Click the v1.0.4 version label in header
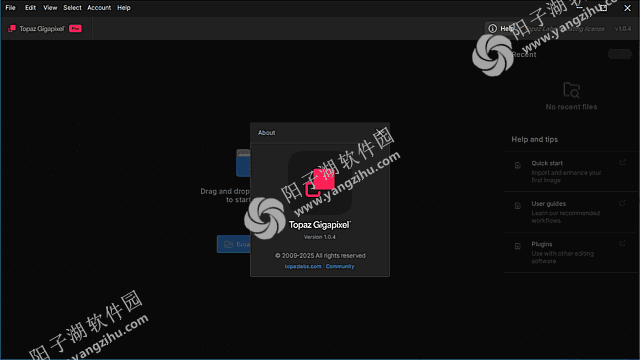This screenshot has width=640, height=360. coord(623,29)
